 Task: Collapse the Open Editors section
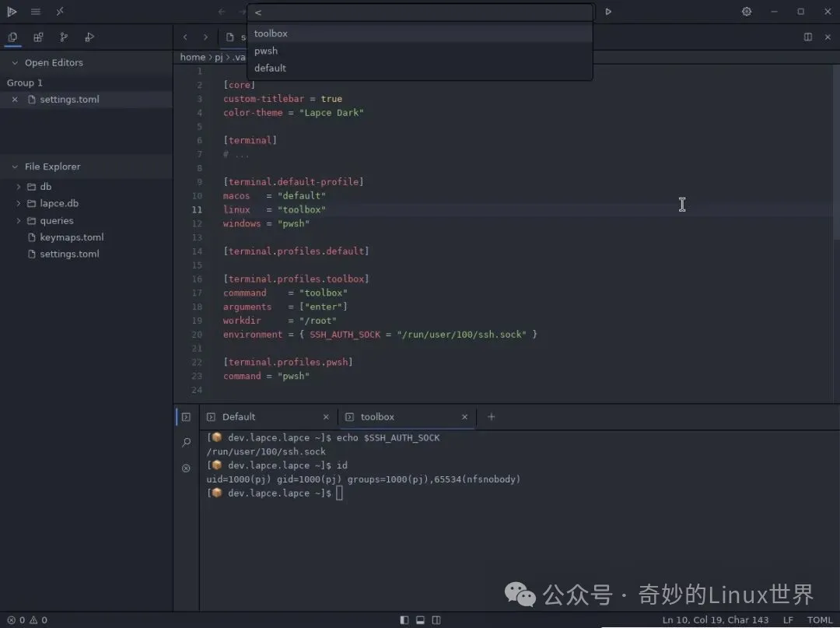pyautogui.click(x=14, y=63)
